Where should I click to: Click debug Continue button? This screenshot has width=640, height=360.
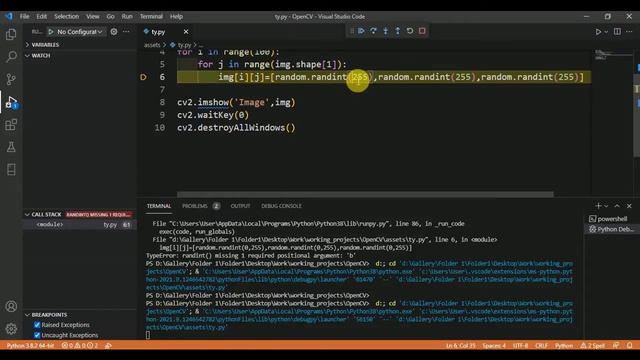point(361,31)
